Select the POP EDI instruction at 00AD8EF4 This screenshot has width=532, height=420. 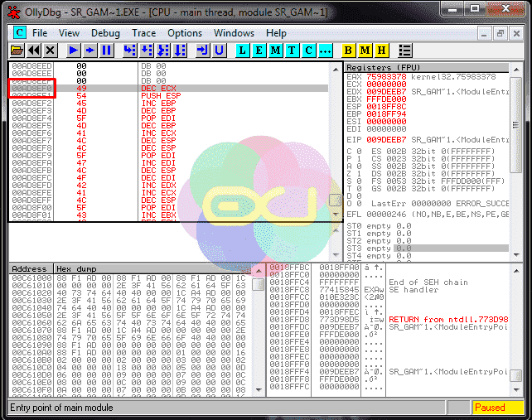[158, 118]
